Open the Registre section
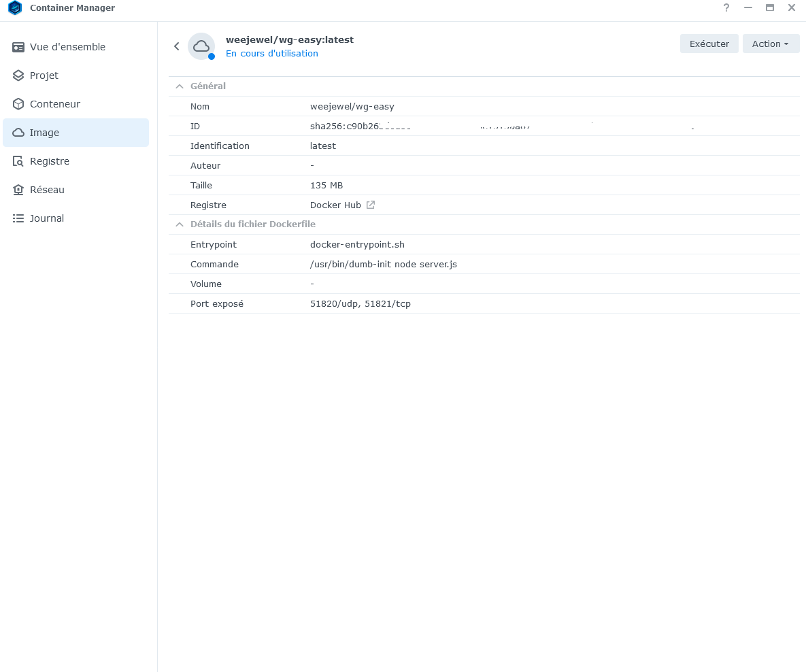 (76, 161)
